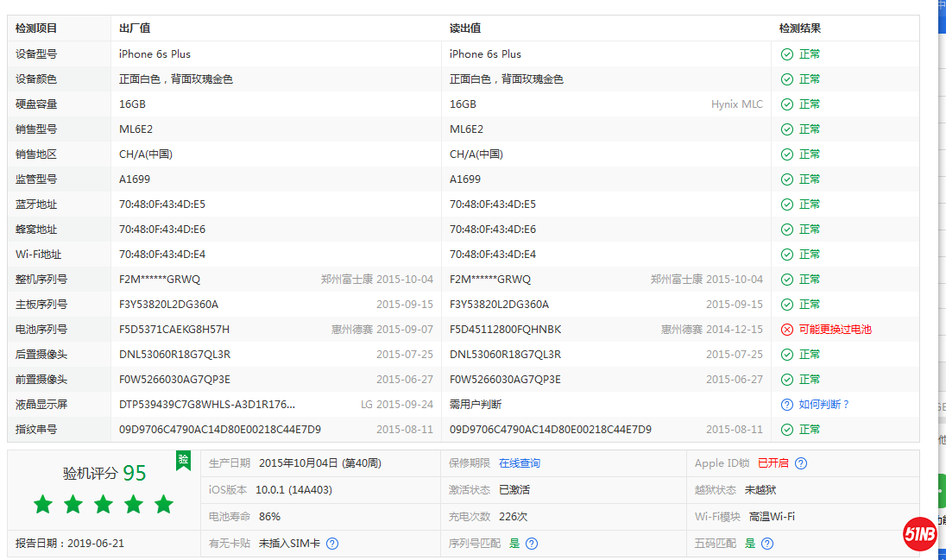Screen dimensions: 946x560
Task: Click the question mark icon next to Apple ID锁
Action: 801,463
